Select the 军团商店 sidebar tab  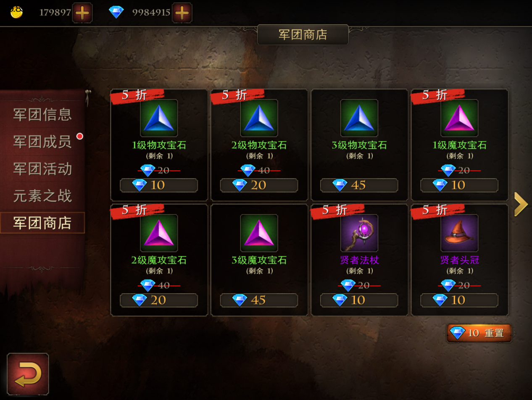(42, 223)
